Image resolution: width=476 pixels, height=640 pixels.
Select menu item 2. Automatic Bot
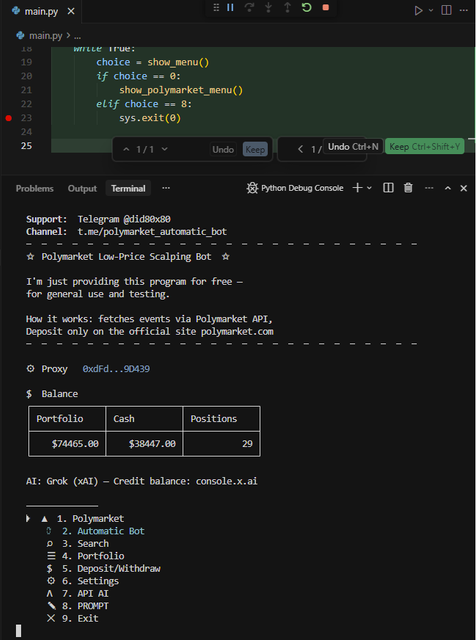click(103, 531)
